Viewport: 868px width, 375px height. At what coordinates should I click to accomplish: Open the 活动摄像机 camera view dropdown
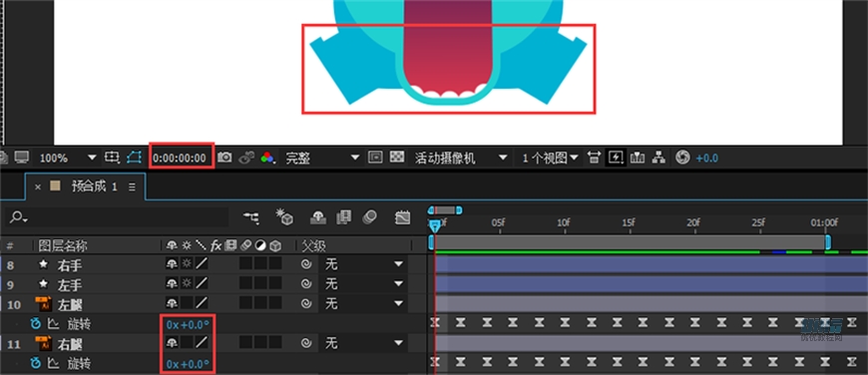point(503,158)
